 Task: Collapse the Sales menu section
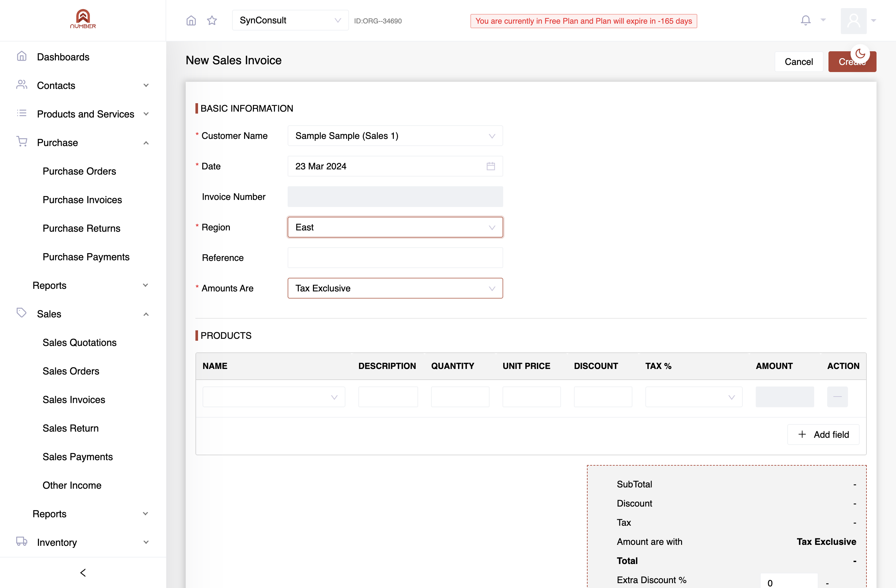(x=83, y=314)
